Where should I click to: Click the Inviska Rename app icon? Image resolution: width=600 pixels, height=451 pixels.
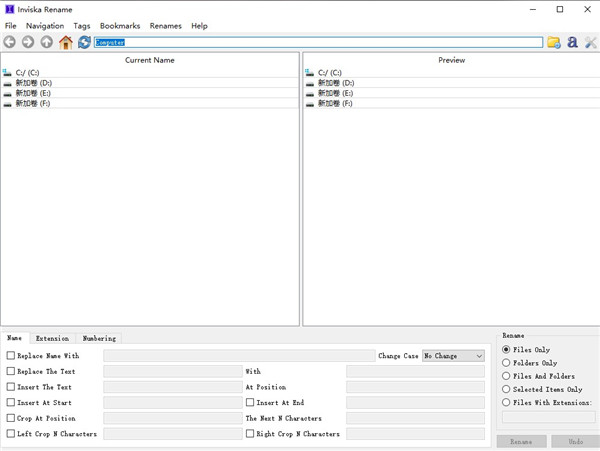tap(10, 9)
